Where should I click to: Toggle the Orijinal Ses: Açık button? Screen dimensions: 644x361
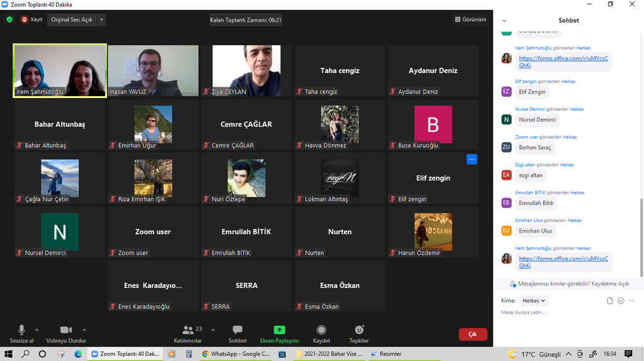click(x=72, y=19)
